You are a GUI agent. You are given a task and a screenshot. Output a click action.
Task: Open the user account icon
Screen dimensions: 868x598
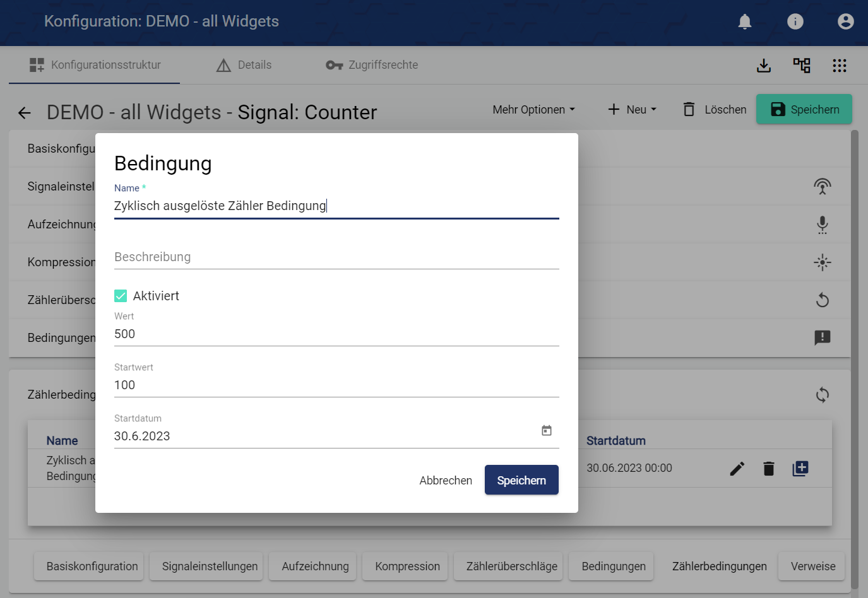[845, 22]
